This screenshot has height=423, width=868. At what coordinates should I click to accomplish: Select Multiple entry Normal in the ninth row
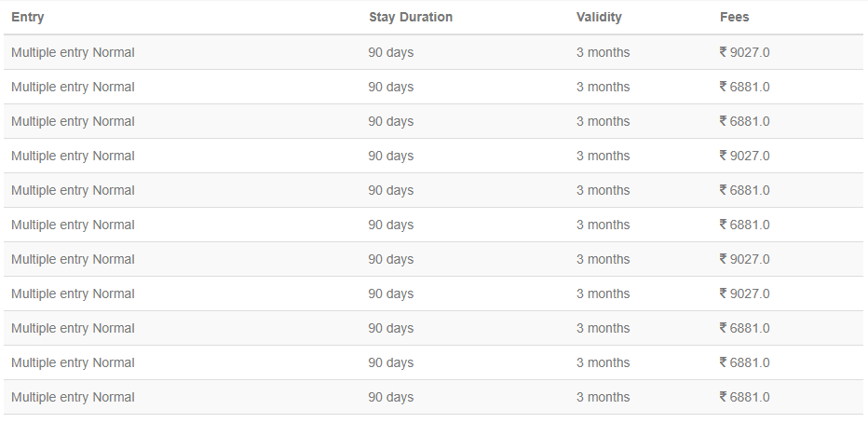[73, 328]
